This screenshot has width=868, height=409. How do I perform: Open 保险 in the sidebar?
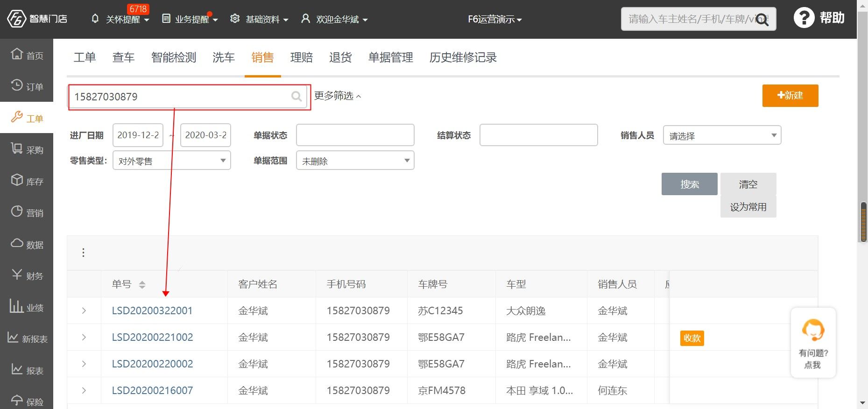pyautogui.click(x=27, y=401)
